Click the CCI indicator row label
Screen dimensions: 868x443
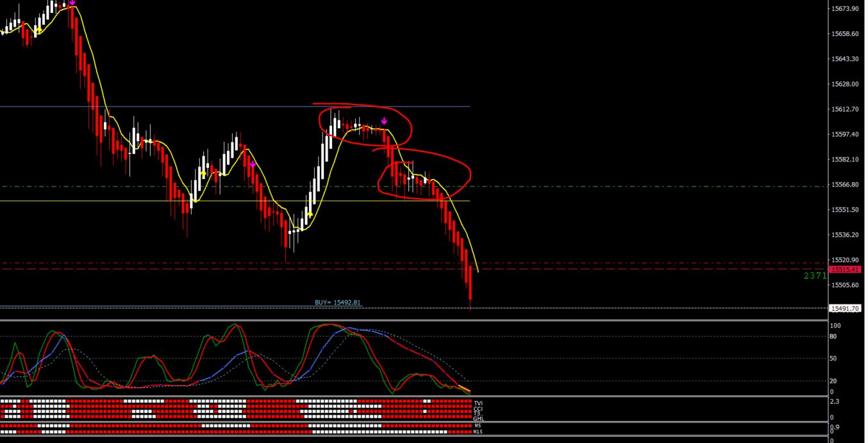coord(478,408)
